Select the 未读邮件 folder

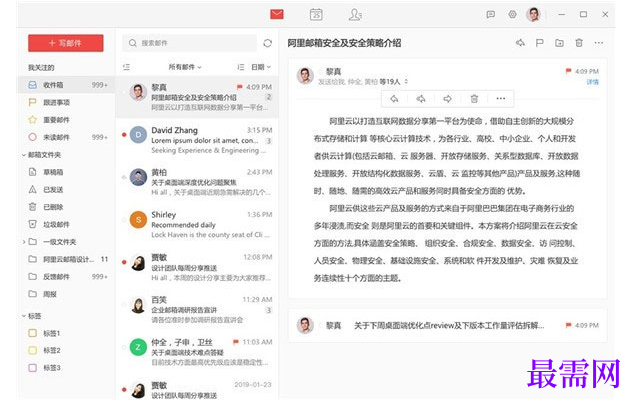(x=66, y=137)
